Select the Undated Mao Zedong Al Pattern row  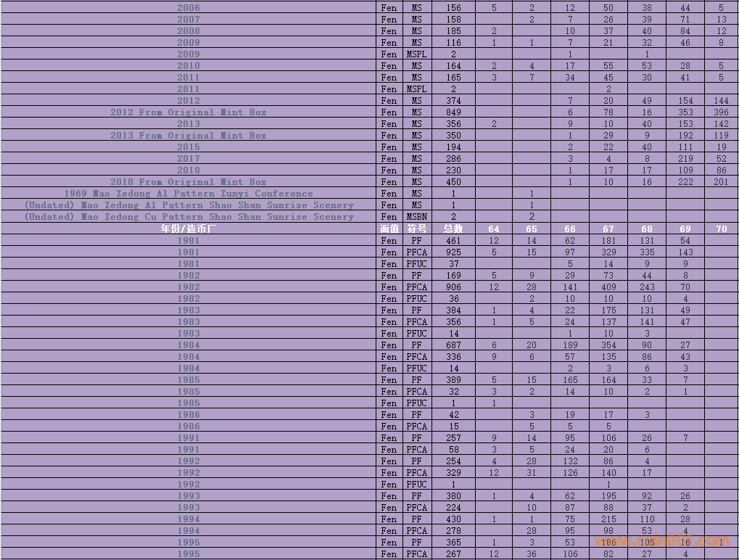(x=189, y=205)
